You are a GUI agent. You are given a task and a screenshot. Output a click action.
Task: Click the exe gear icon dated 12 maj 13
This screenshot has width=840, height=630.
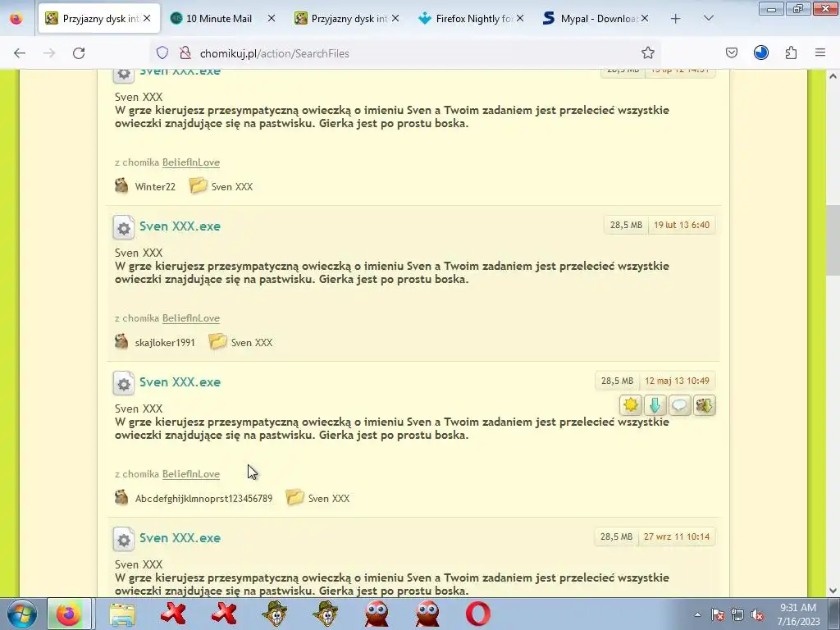tap(124, 384)
